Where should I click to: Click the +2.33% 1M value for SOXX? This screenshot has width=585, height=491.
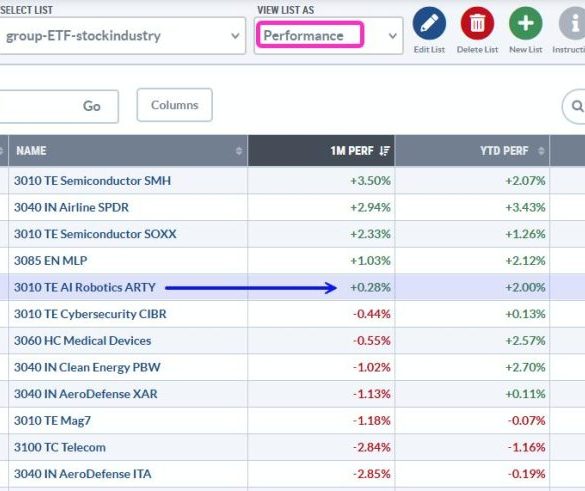(370, 234)
